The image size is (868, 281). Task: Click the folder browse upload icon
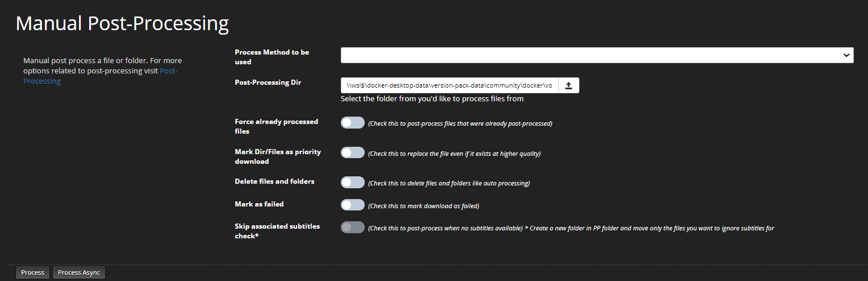coord(569,85)
